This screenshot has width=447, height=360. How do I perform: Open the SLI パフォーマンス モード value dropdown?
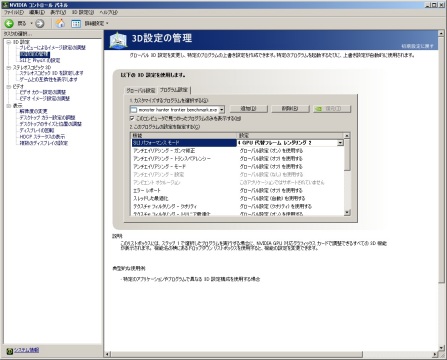coord(340,143)
